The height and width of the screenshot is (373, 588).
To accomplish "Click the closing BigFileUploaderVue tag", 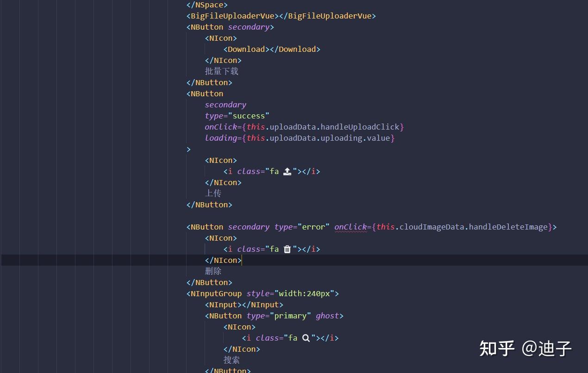I will [327, 16].
